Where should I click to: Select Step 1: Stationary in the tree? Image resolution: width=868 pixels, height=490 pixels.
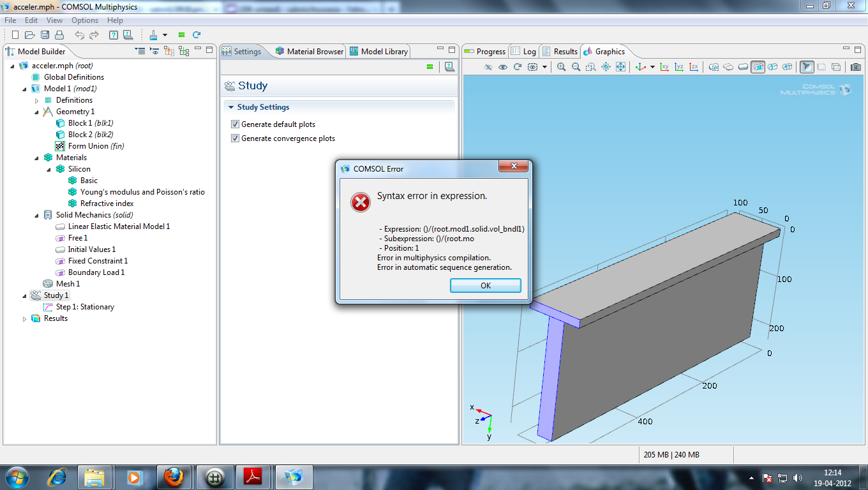pyautogui.click(x=84, y=307)
